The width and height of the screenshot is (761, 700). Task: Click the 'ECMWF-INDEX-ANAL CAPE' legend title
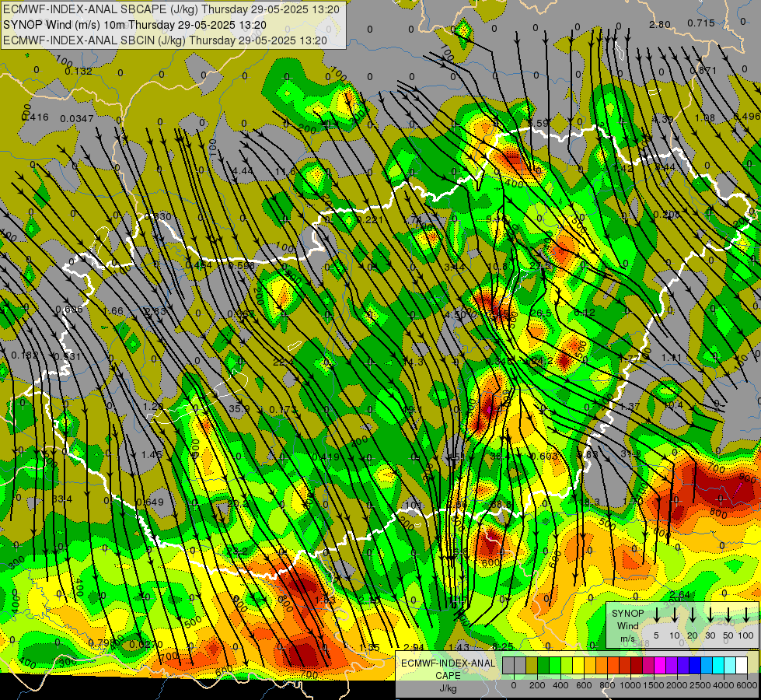coord(448,669)
